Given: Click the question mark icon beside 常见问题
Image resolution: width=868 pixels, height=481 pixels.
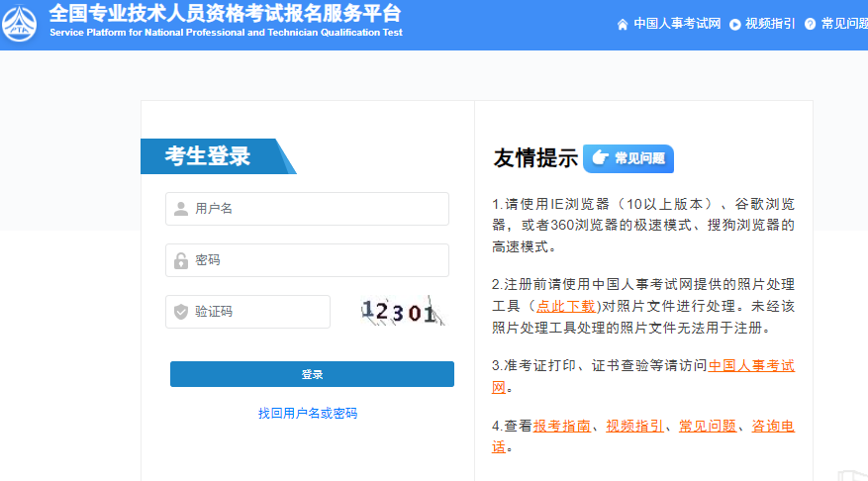Looking at the screenshot, I should coord(811,24).
